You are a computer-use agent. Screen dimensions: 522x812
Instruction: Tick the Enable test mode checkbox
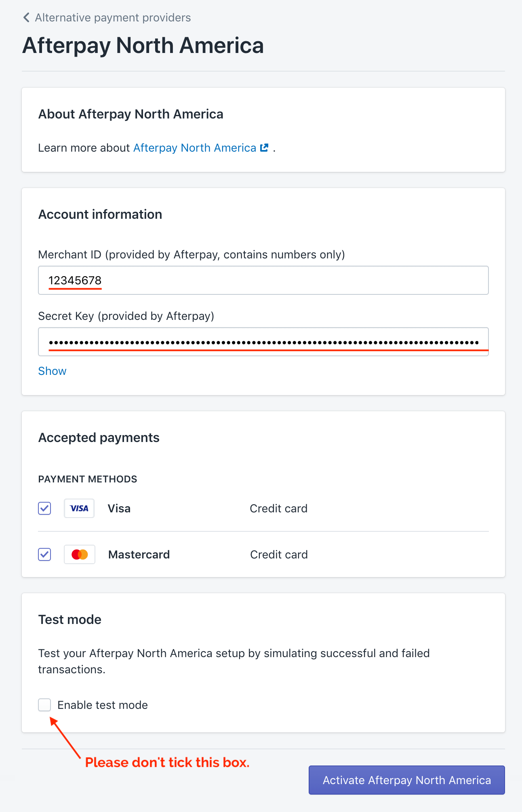point(44,705)
